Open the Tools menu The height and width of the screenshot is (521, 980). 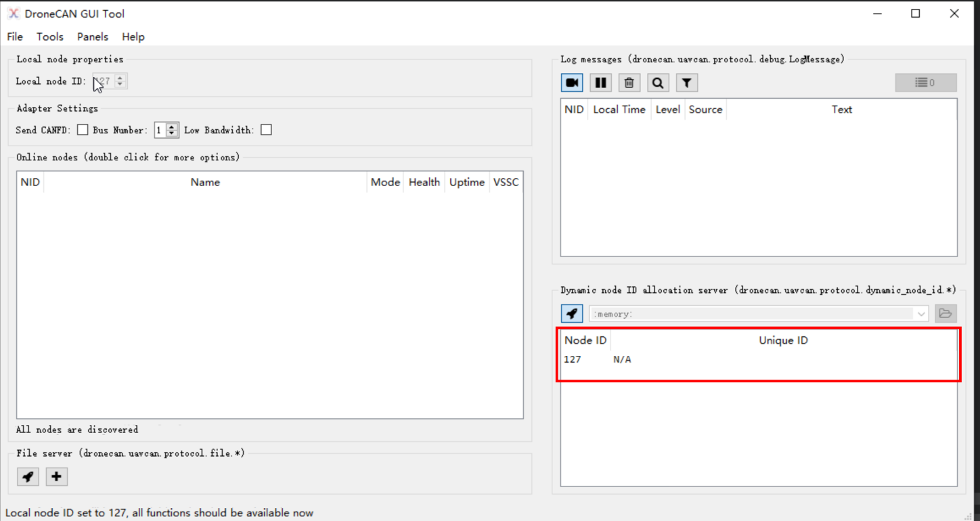point(49,37)
